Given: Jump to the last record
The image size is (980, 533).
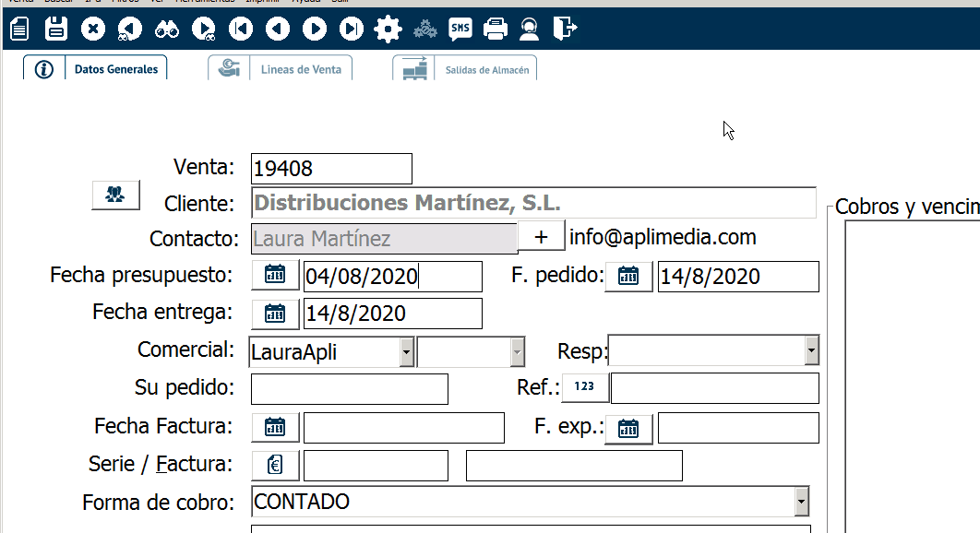Looking at the screenshot, I should (352, 30).
